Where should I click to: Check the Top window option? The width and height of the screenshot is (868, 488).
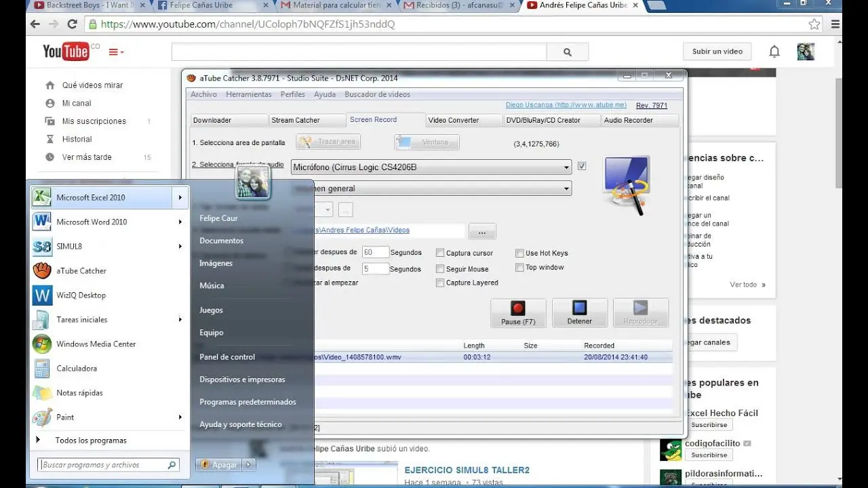pyautogui.click(x=520, y=268)
